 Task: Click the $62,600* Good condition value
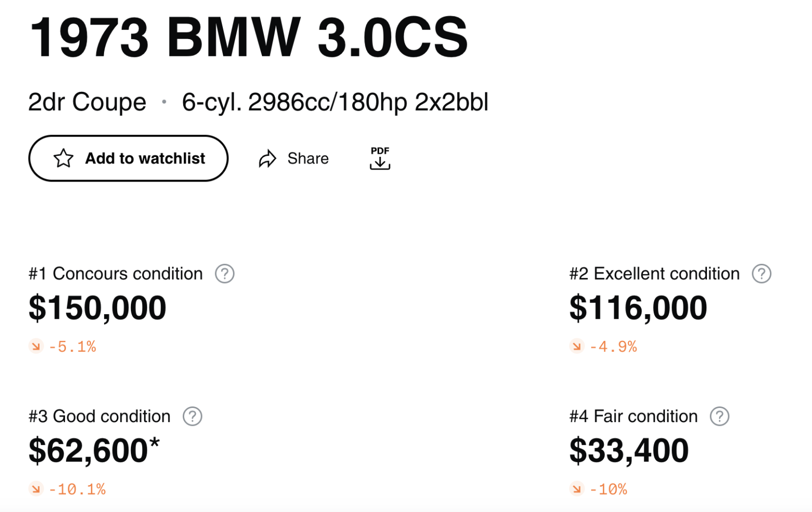[94, 451]
